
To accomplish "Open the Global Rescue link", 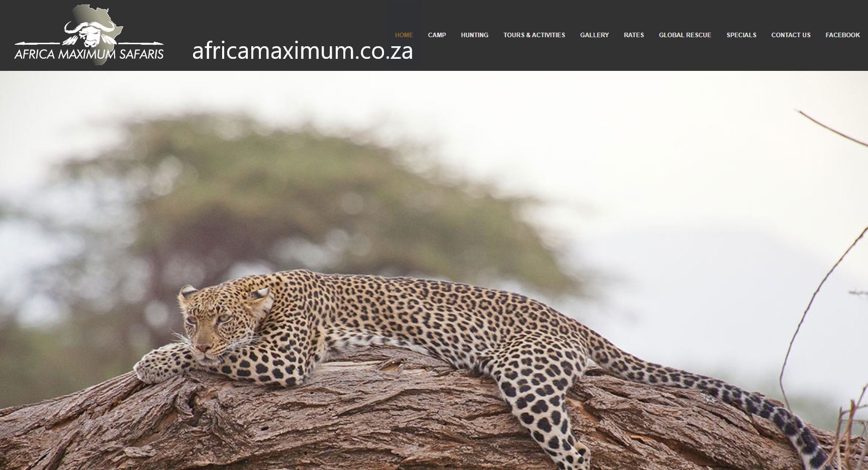I will pyautogui.click(x=685, y=35).
